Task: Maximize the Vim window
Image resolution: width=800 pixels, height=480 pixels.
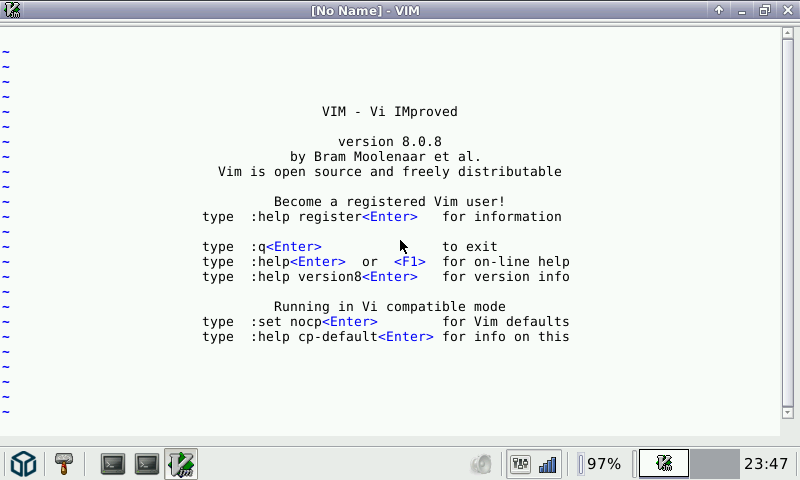Action: pos(764,10)
